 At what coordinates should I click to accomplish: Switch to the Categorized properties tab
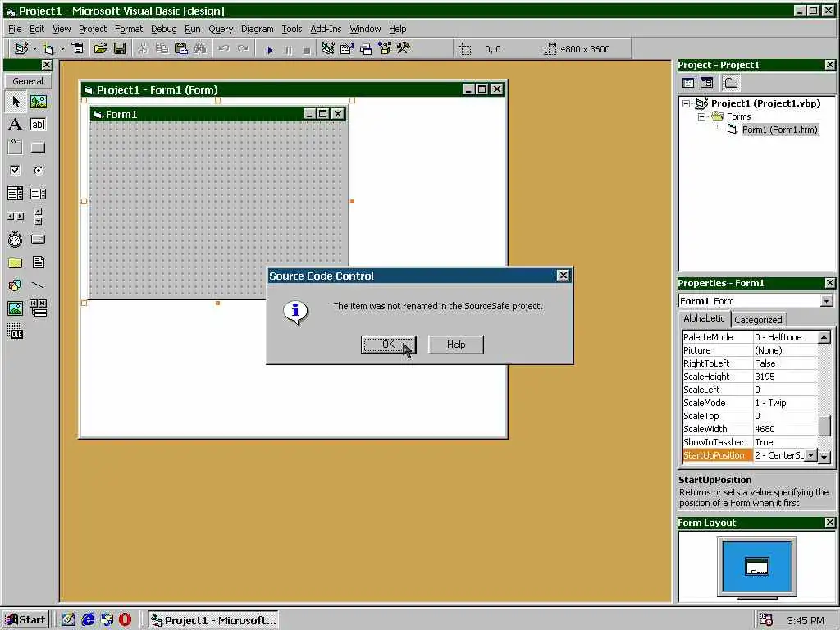pos(758,320)
